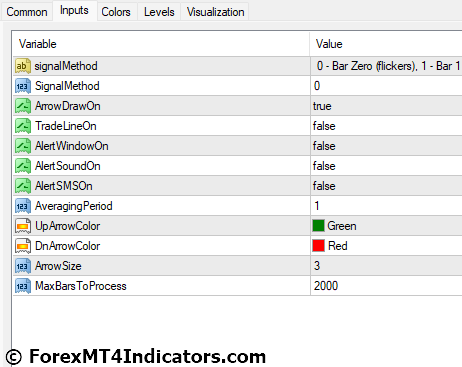Select the AlertWindowOn variable name
462x367 pixels.
72,146
